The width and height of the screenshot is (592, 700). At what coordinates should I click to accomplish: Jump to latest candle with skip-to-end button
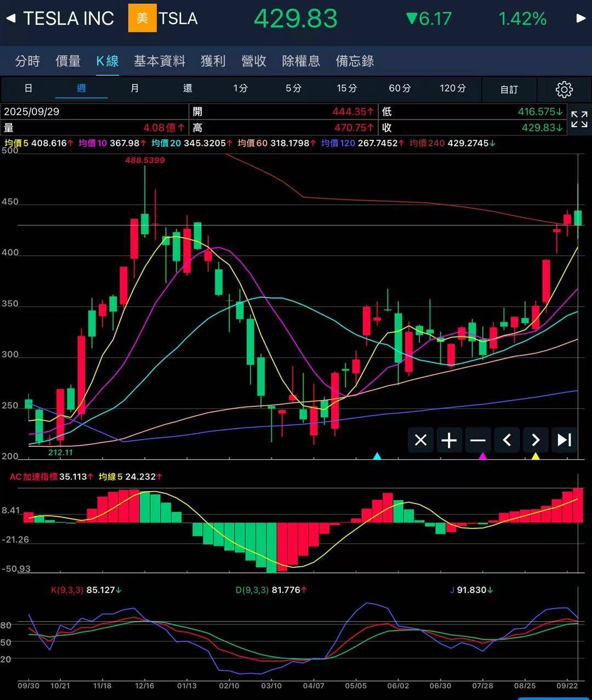point(564,440)
